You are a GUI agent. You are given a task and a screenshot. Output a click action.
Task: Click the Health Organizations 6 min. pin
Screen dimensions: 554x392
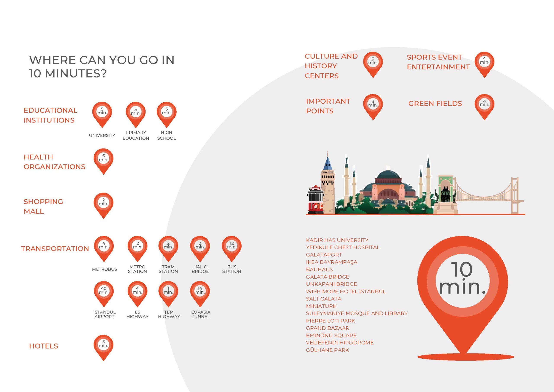pos(103,161)
